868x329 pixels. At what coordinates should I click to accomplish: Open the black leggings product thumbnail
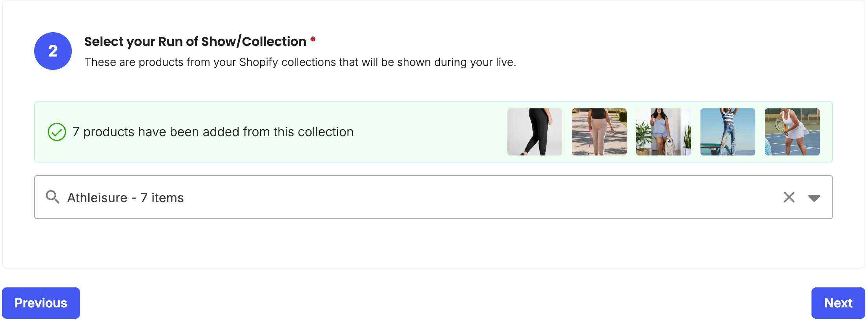[x=534, y=132]
